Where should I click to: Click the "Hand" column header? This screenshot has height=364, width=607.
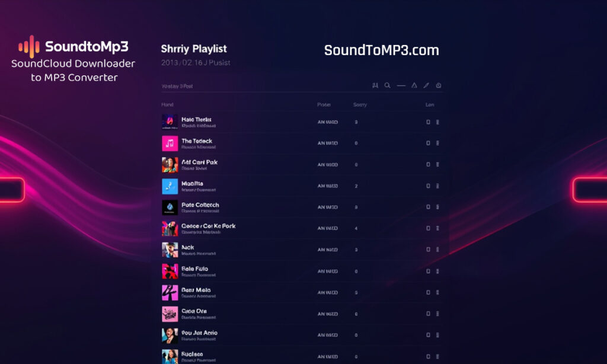pos(167,105)
